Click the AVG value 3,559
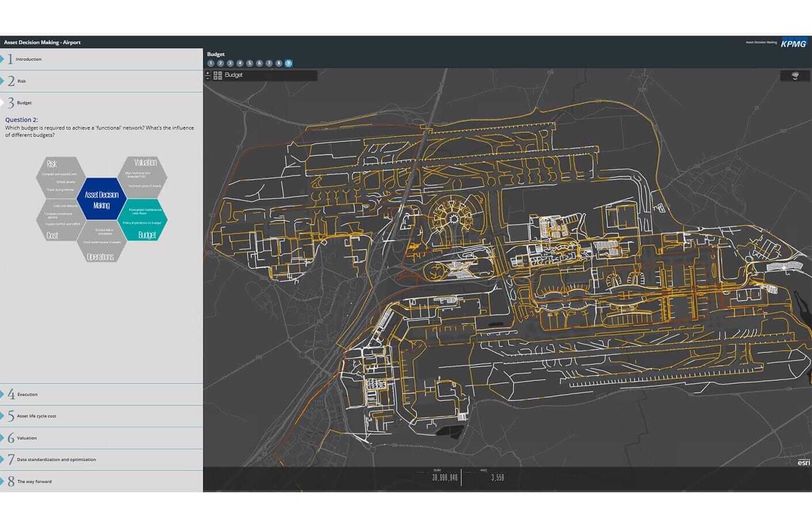Image resolution: width=812 pixels, height=528 pixels. 498,477
